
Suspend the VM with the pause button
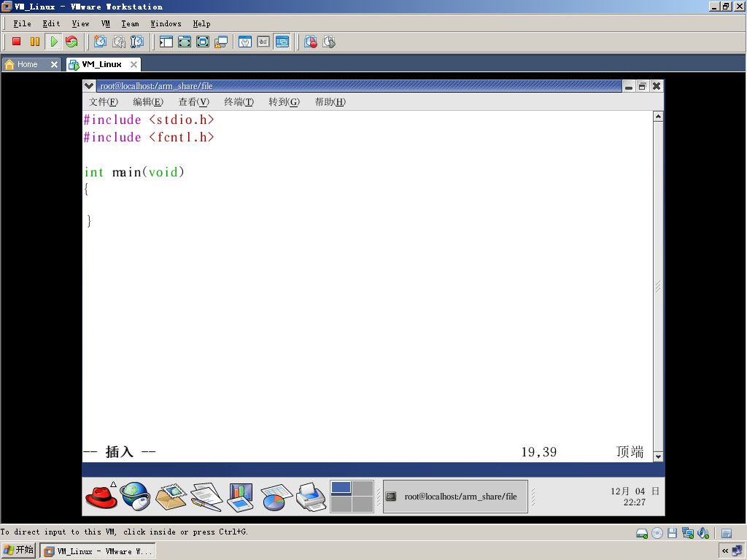(x=35, y=42)
